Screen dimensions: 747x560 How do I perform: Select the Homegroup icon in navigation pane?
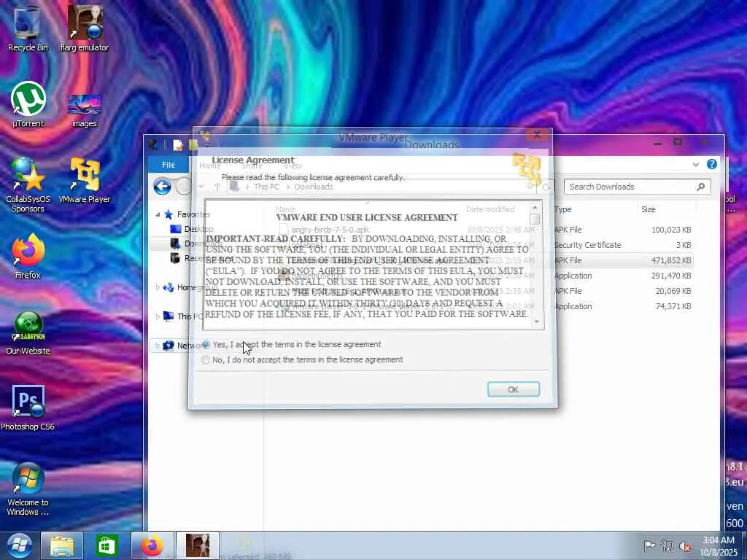click(x=169, y=287)
